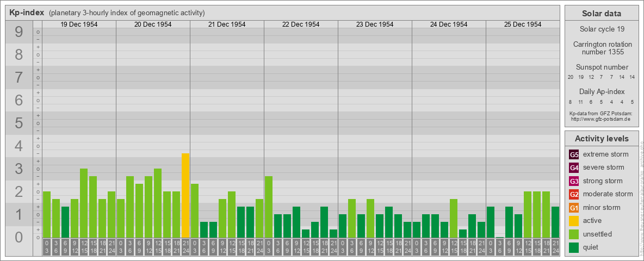Click the 24 Dec 1954 date header
Image resolution: width=644 pixels, height=261 pixels.
click(449, 24)
